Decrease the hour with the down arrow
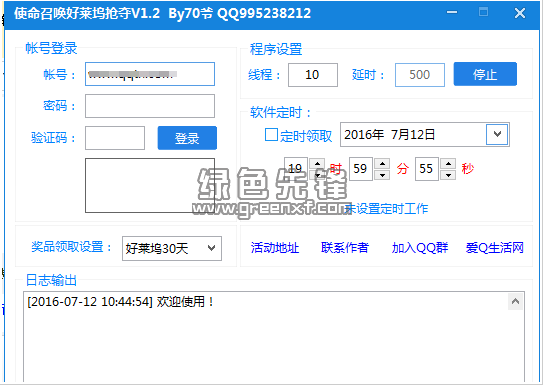The height and width of the screenshot is (387, 544). tap(317, 175)
